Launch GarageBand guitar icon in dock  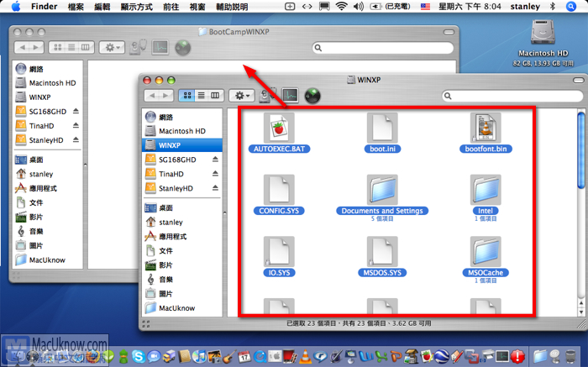229,356
